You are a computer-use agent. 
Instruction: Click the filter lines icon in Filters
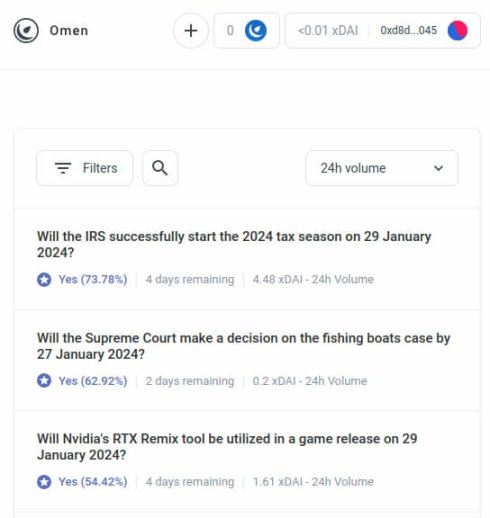click(x=63, y=168)
